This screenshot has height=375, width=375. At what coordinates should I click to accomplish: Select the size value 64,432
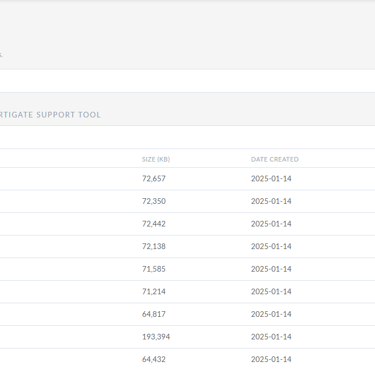154,359
